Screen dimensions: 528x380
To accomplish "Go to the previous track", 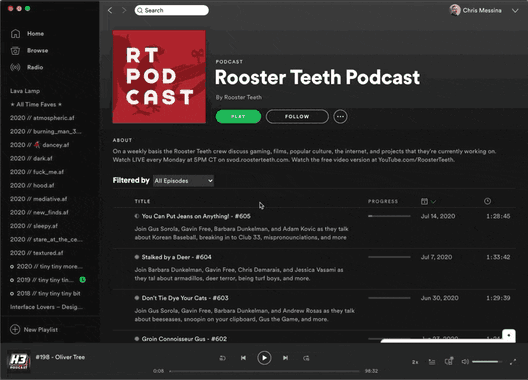I will tap(243, 358).
